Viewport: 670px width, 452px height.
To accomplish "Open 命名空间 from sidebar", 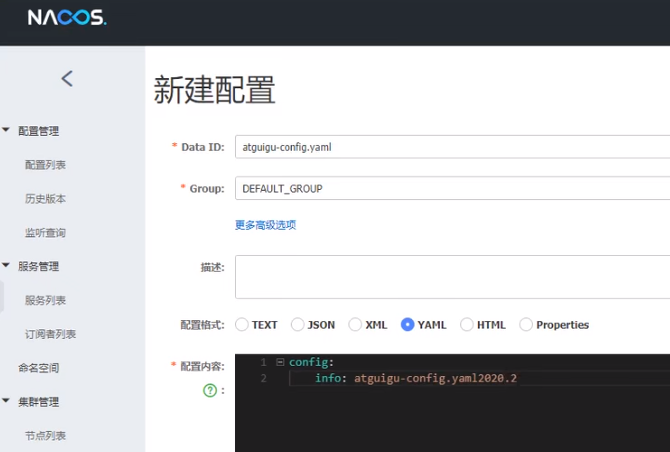I will pyautogui.click(x=39, y=368).
